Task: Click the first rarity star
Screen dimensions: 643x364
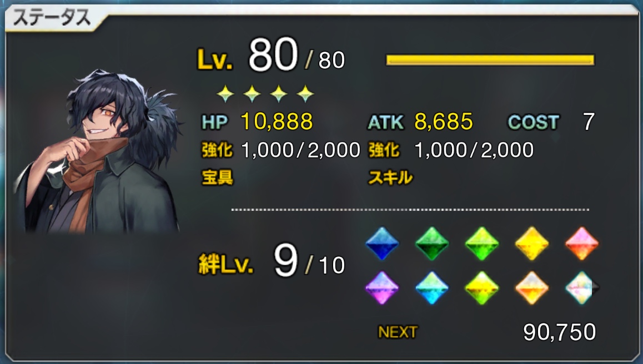Action: [225, 93]
